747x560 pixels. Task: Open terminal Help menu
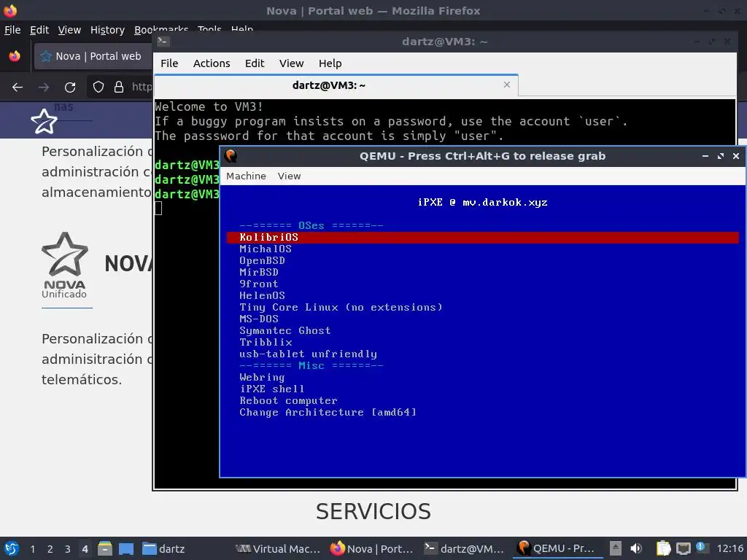coord(330,63)
